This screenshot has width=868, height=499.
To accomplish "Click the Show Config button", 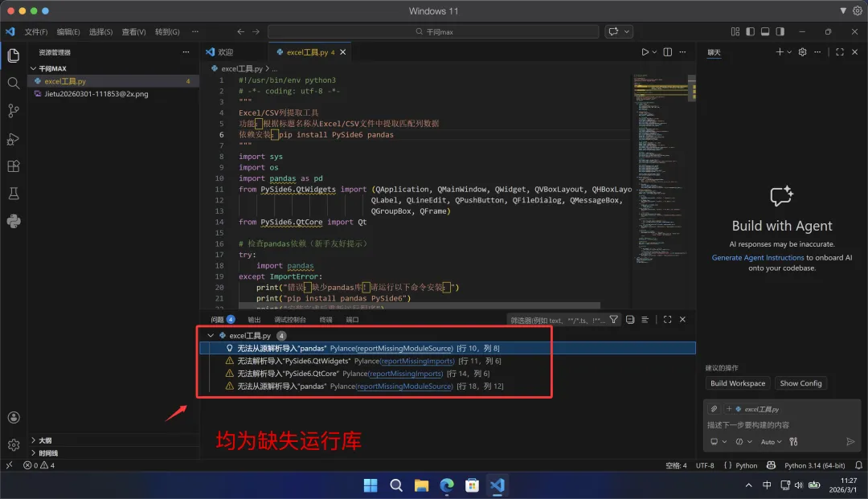I will 800,382.
